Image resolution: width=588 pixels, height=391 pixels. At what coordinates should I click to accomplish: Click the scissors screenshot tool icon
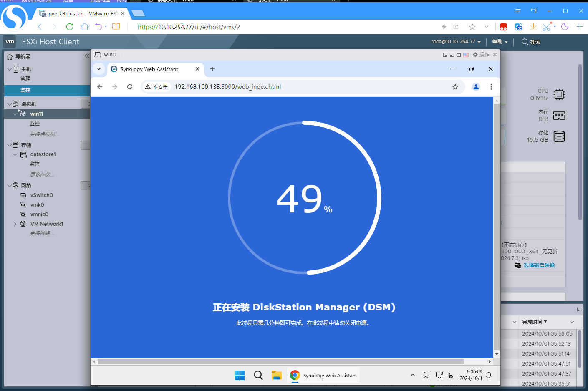[x=546, y=27]
